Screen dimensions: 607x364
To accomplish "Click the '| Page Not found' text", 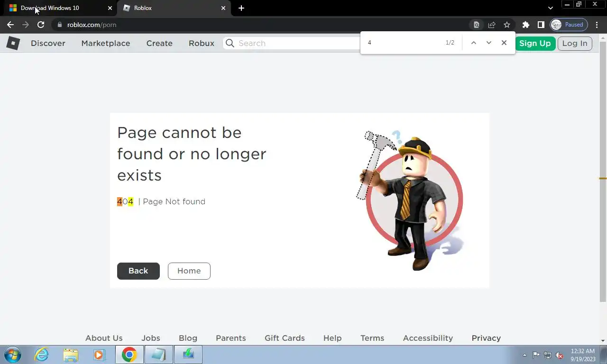I will 172,201.
